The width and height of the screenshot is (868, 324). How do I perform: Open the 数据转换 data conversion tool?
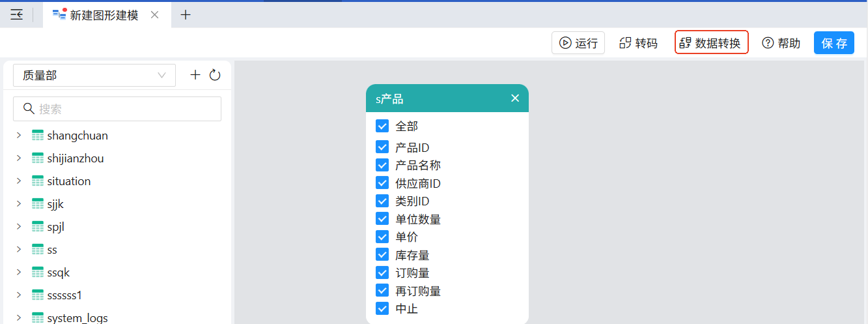(711, 43)
